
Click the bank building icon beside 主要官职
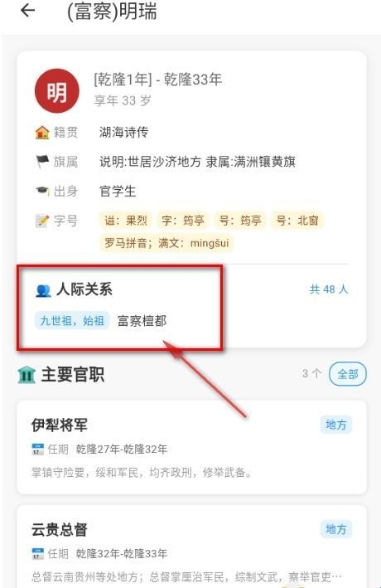pos(27,375)
